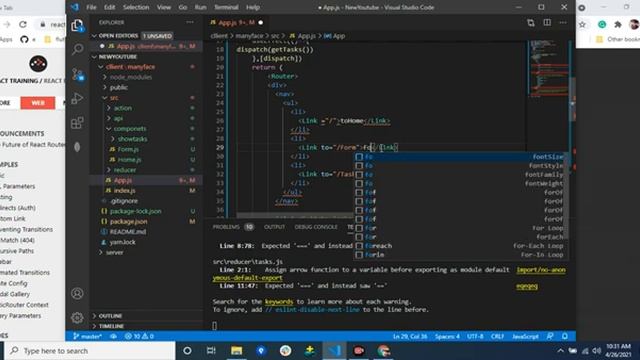Synchronize changes icon in status bar
This screenshot has height=360, width=640.
tap(113, 336)
